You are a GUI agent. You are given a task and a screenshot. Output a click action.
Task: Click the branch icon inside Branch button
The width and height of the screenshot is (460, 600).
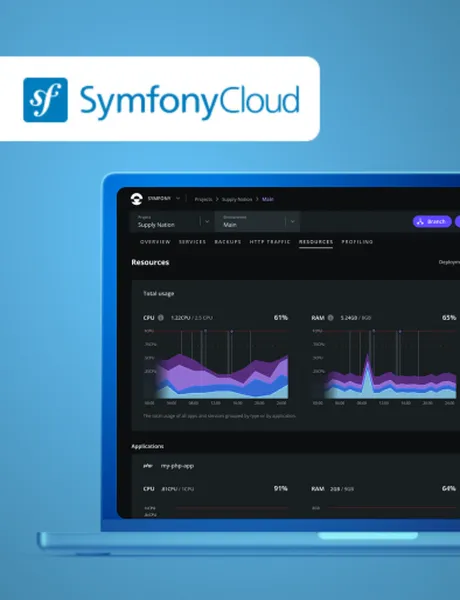(x=420, y=221)
